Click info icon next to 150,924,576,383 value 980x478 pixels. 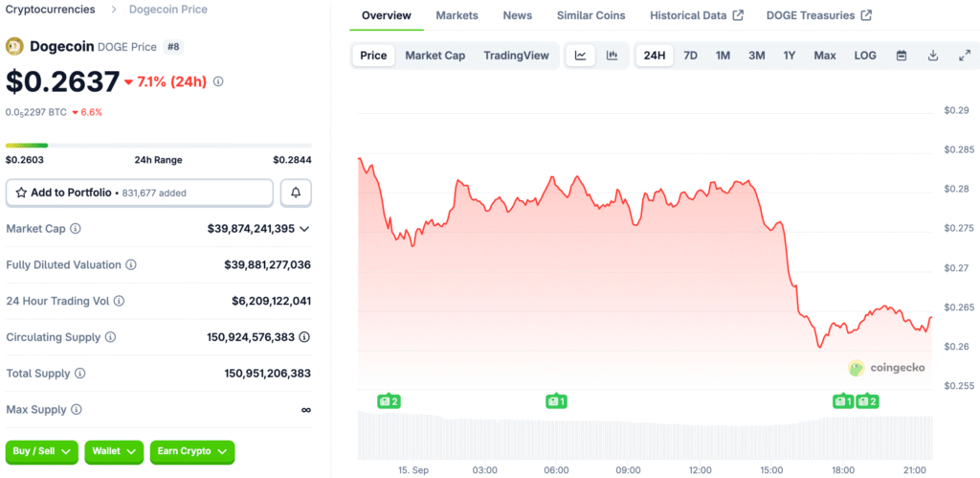point(304,337)
